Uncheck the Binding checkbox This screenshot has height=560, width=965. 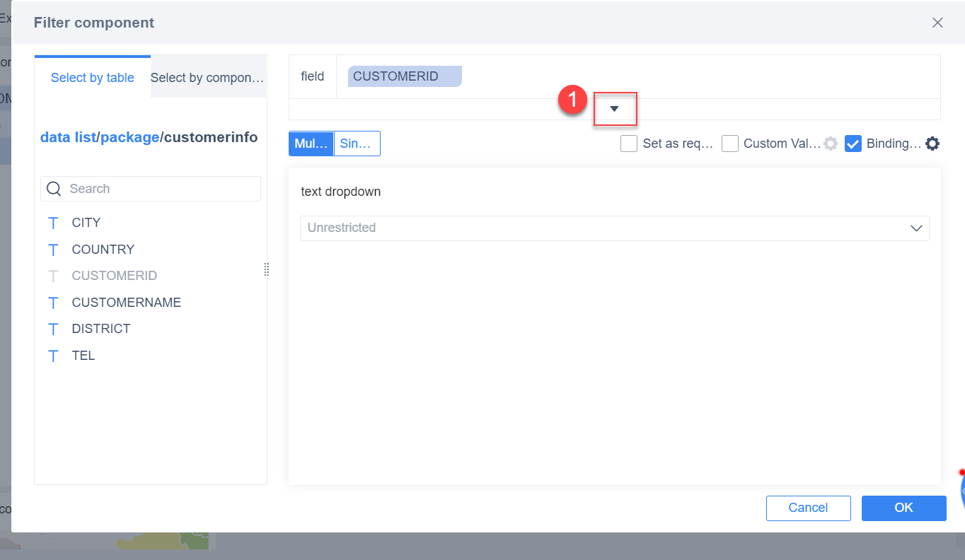[853, 144]
